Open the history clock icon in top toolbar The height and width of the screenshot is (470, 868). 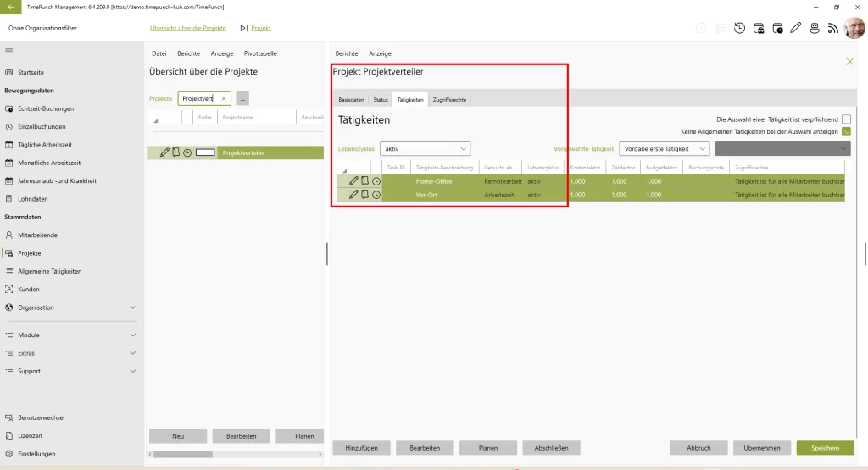tap(739, 28)
